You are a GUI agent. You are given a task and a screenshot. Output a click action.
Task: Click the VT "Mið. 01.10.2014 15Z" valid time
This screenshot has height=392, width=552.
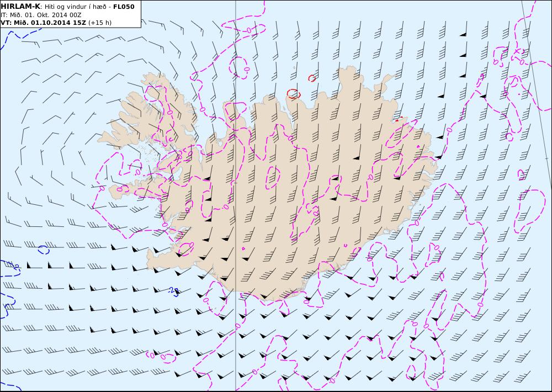click(43, 23)
